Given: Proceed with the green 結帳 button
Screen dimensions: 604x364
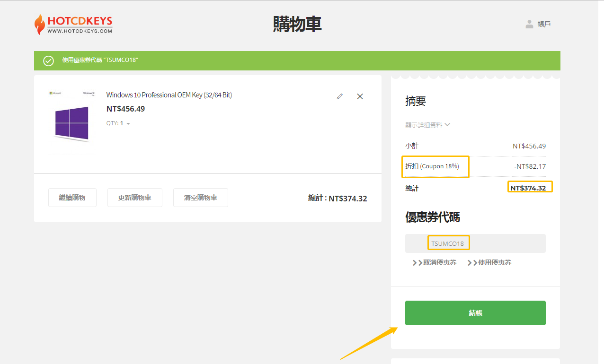Looking at the screenshot, I should [475, 313].
